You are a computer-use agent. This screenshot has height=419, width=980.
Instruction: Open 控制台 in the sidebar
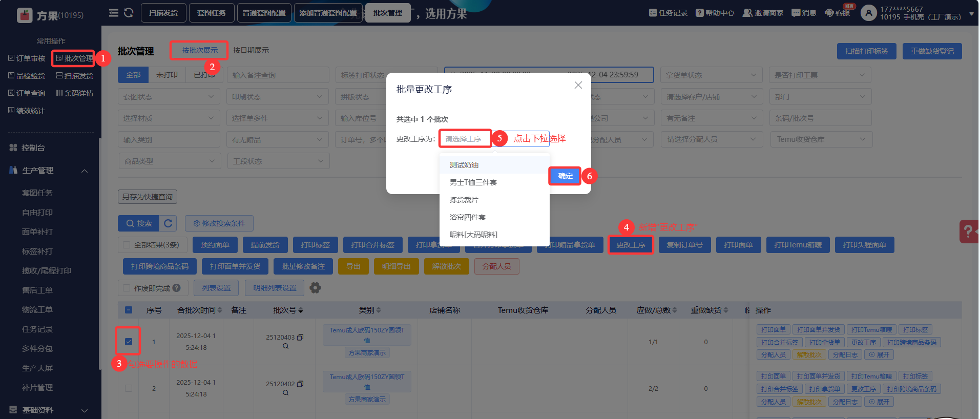pos(33,148)
